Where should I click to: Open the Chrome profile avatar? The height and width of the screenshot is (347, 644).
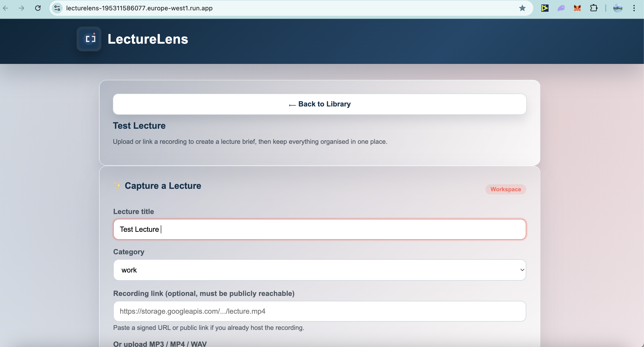(618, 8)
